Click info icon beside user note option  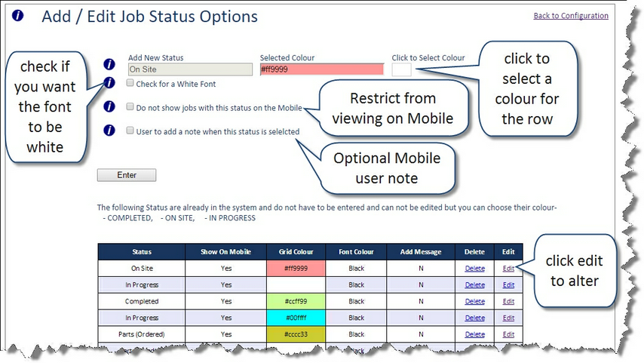109,131
